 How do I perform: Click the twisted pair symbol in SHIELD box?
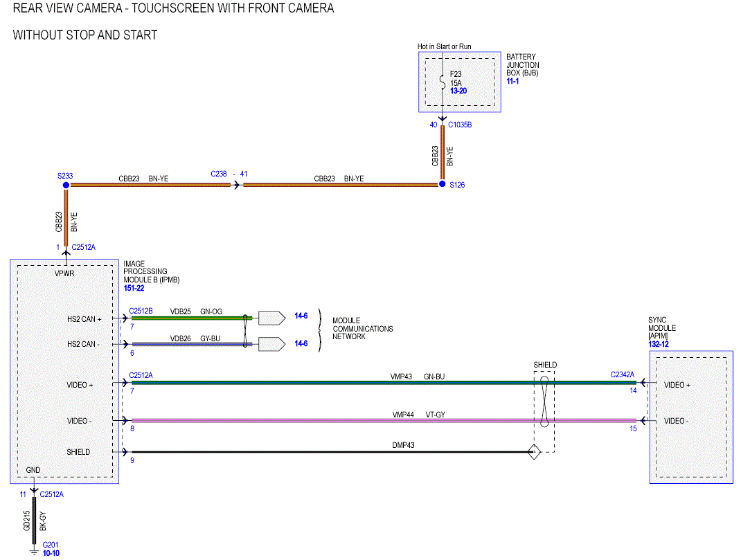click(x=544, y=401)
